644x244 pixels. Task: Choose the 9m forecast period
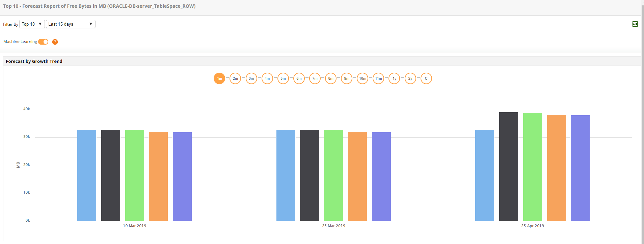[x=347, y=78]
